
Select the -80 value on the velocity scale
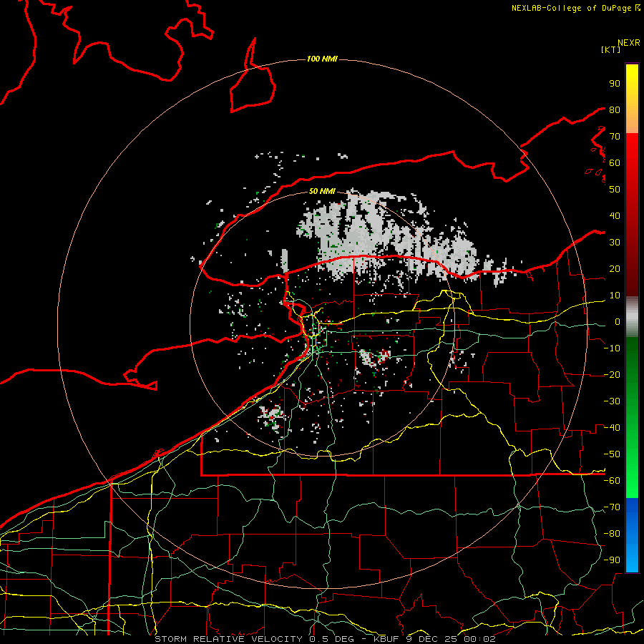coord(613,534)
